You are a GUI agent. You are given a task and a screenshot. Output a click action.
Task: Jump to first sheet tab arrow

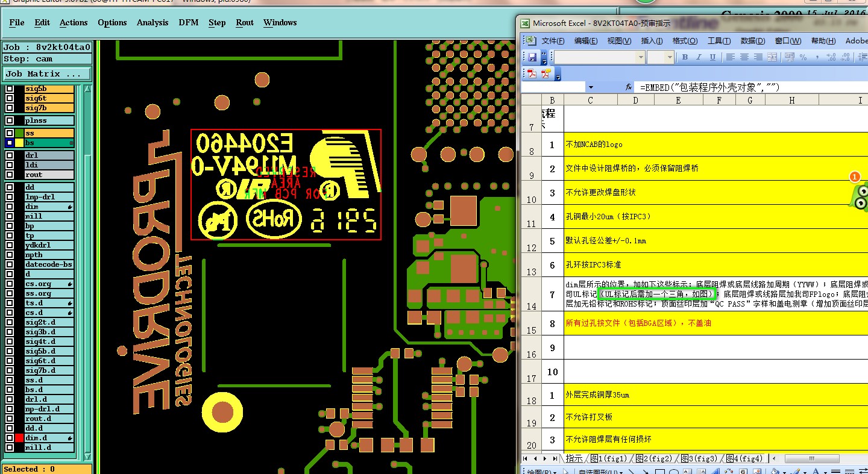pyautogui.click(x=526, y=459)
